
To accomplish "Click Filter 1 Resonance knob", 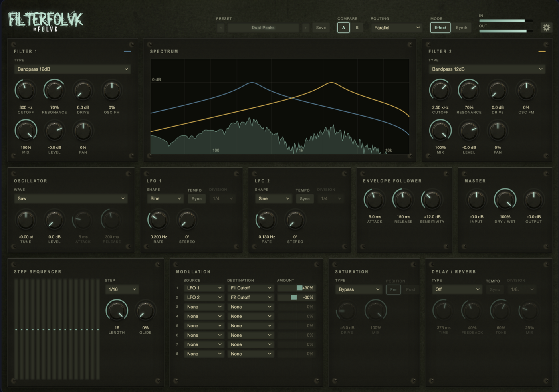I will 54,90.
